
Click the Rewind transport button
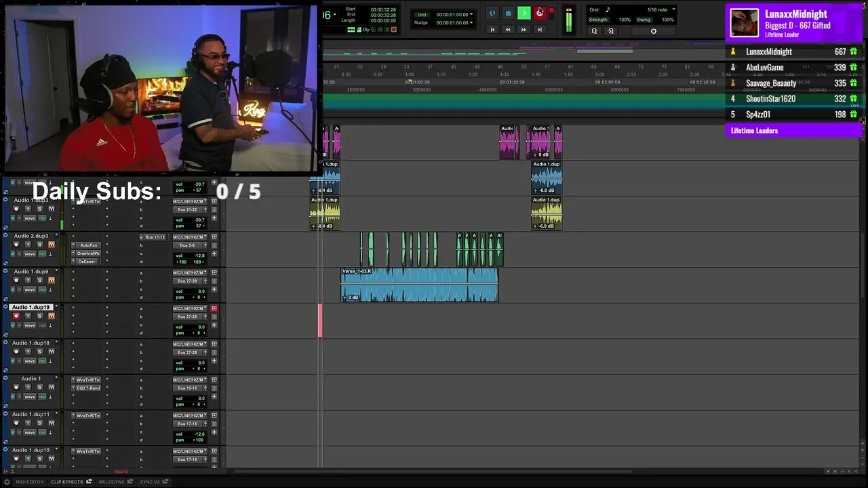click(x=508, y=30)
